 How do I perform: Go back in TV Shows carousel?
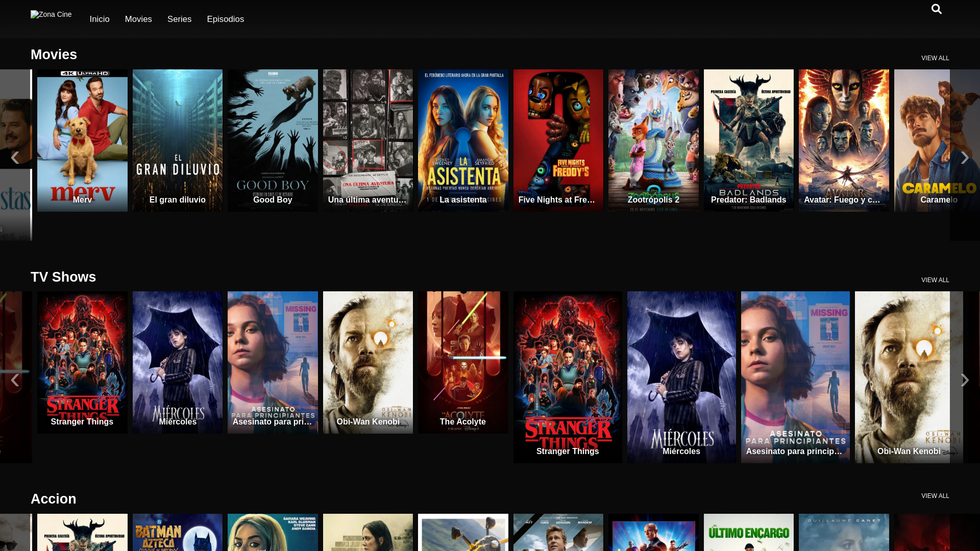15,380
